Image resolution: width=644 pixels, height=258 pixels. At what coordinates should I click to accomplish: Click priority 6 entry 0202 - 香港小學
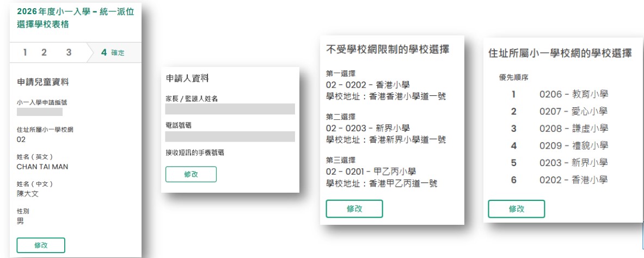(x=573, y=180)
